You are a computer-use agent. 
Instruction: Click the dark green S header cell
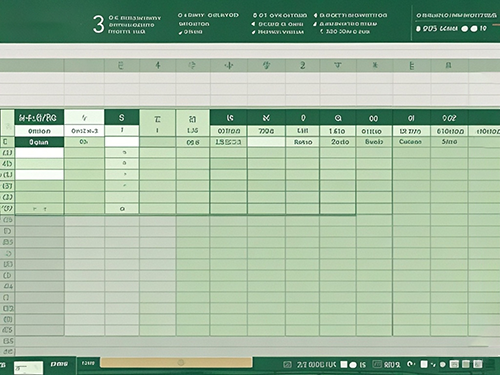click(121, 118)
